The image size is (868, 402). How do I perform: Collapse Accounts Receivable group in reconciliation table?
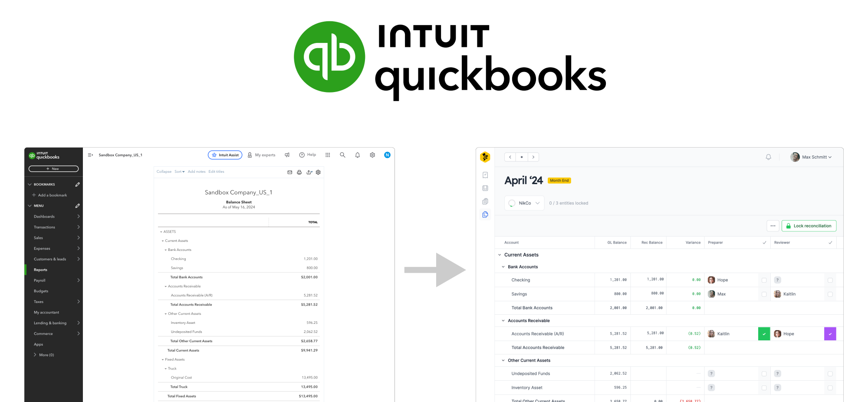coord(503,321)
